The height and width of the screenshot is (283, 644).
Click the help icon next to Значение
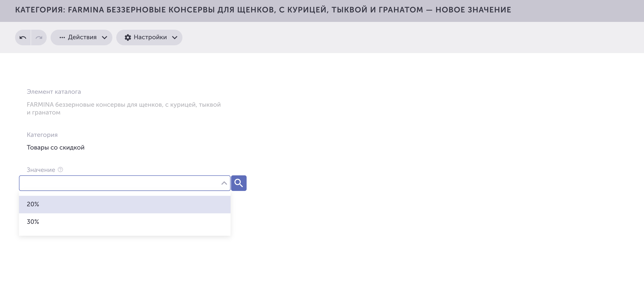point(60,170)
